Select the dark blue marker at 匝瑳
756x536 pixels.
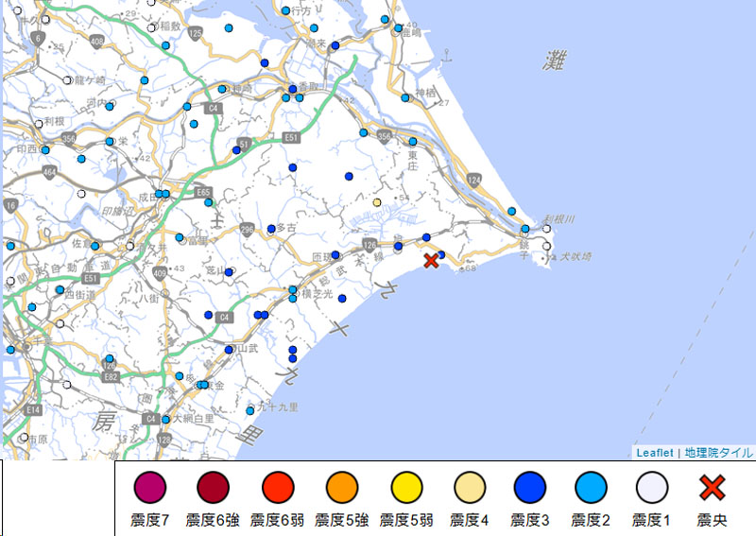point(335,255)
